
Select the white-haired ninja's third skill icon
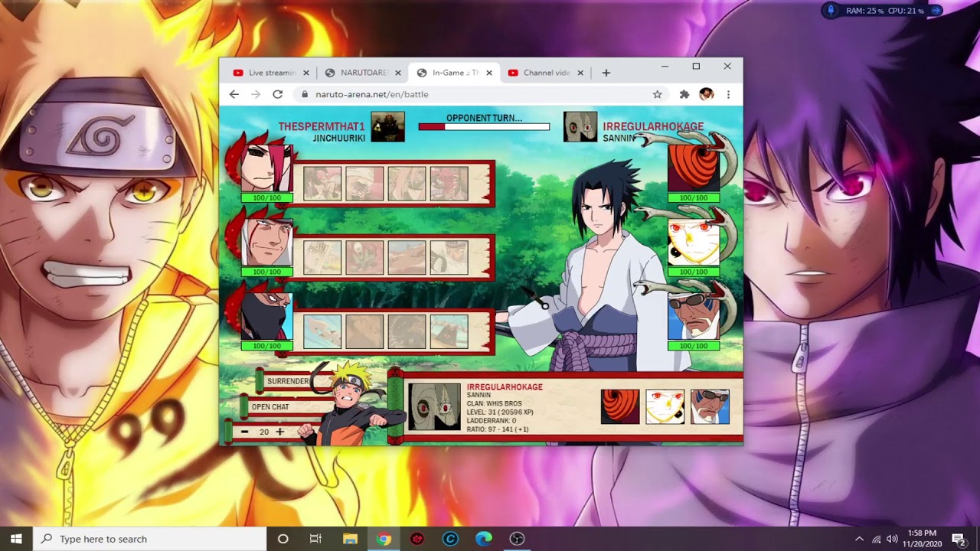coord(407,257)
